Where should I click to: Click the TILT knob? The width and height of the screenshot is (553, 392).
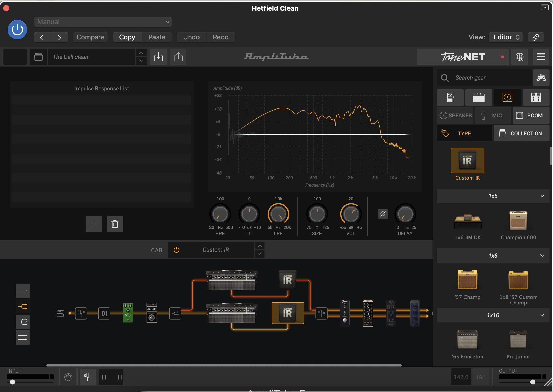click(x=249, y=214)
